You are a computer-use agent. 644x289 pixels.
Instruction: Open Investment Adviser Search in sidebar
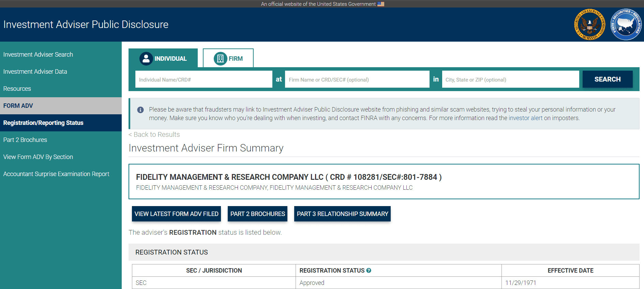click(38, 55)
